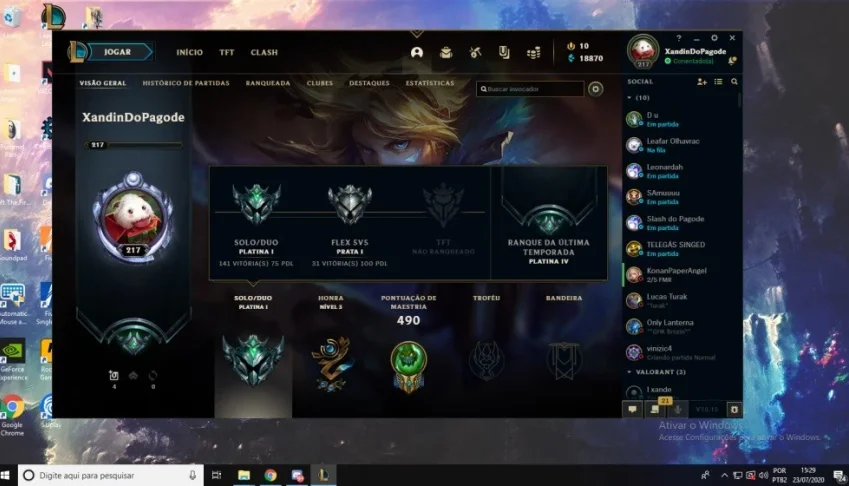Switch to Histórico de Partidas tab
Screen dimensions: 849x486
click(186, 83)
